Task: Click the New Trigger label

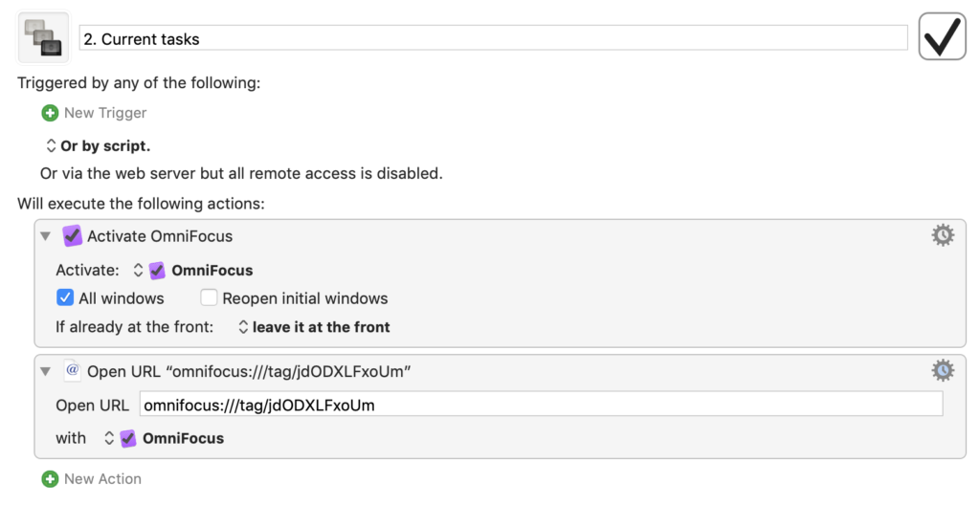Action: pyautogui.click(x=105, y=113)
